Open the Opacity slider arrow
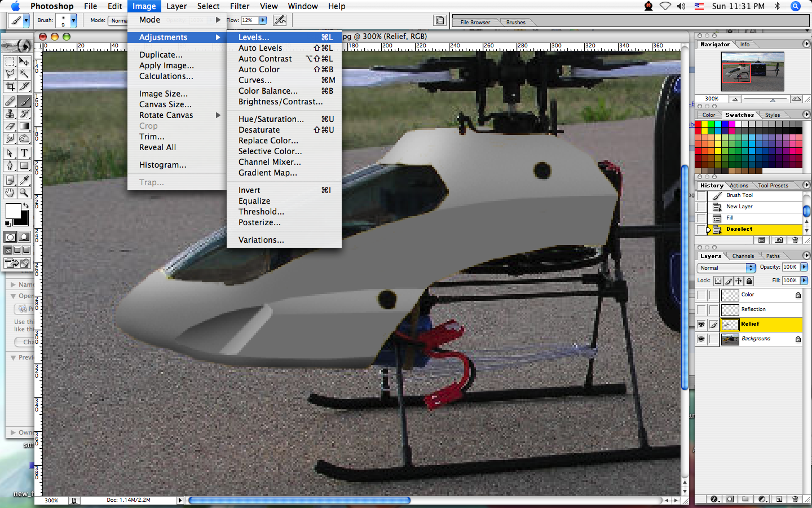812x508 pixels. [x=804, y=267]
